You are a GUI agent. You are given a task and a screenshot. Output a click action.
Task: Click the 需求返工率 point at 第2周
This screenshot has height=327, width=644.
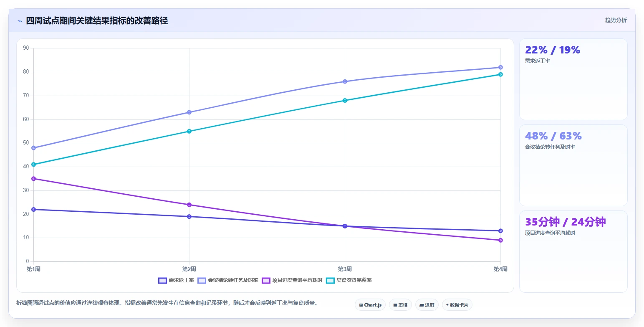point(189,216)
